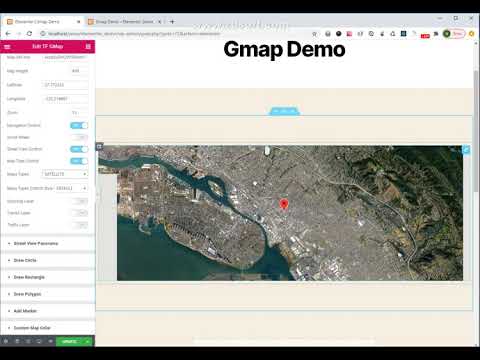Click the red extension icon in the browser toolbar
Viewport: 480px width, 360px height.
point(425,35)
